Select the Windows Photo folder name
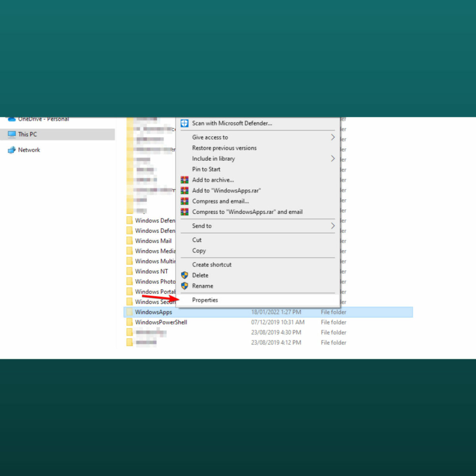This screenshot has width=476, height=476. coord(155,282)
